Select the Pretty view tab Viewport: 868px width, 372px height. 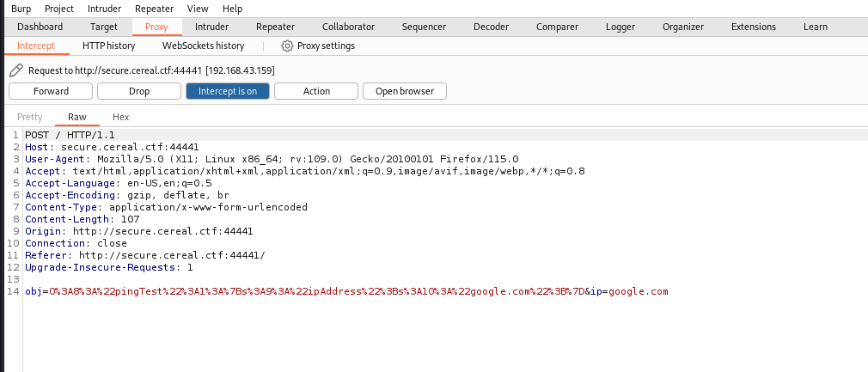(29, 117)
